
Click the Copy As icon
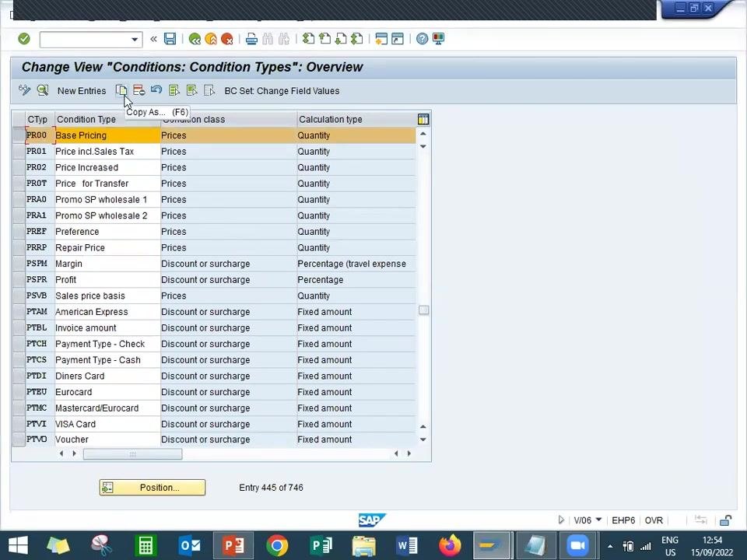121,90
